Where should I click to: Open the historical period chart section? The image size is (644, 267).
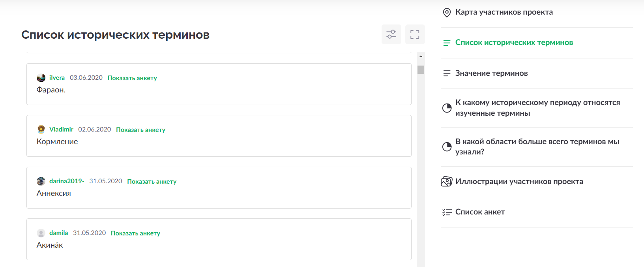pos(537,108)
